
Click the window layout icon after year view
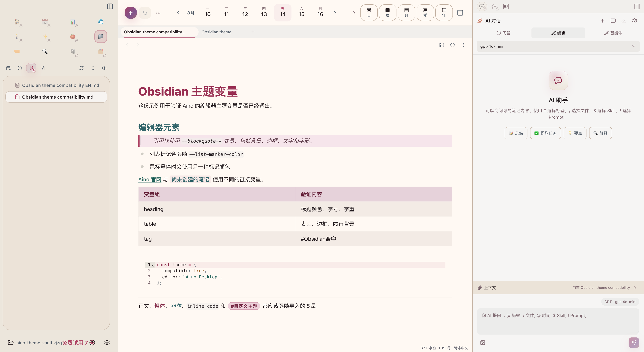pos(460,13)
